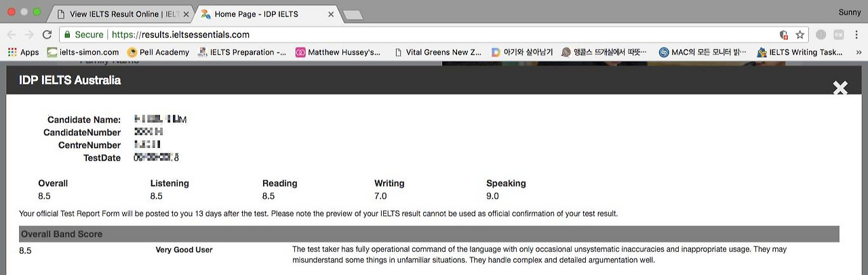Click the blocked content icon in address bar
The width and height of the screenshot is (868, 275).
pos(783,35)
